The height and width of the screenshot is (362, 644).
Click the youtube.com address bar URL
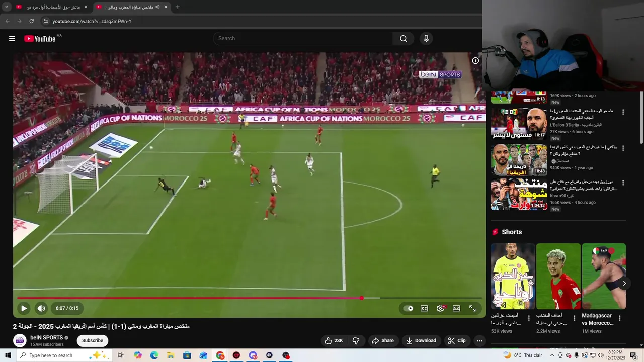point(92,21)
